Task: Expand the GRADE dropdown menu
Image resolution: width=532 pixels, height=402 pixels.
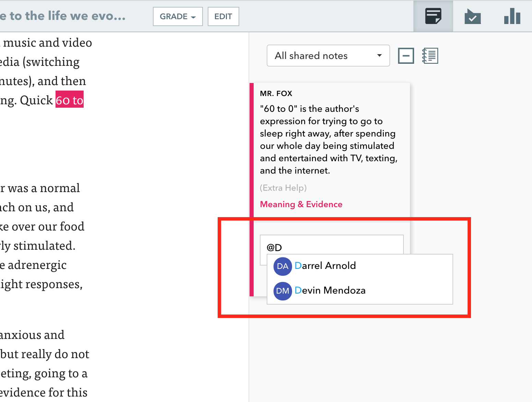Action: (178, 16)
